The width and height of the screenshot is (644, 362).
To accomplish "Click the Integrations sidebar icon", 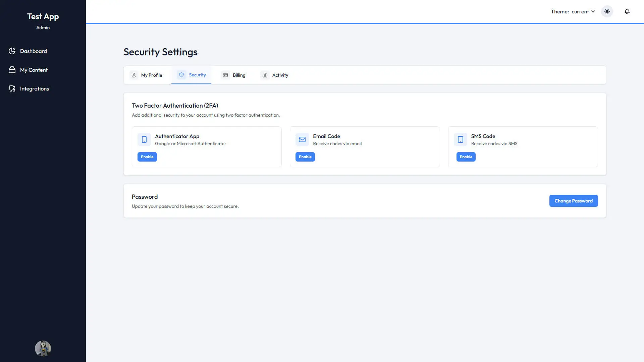I will (12, 88).
